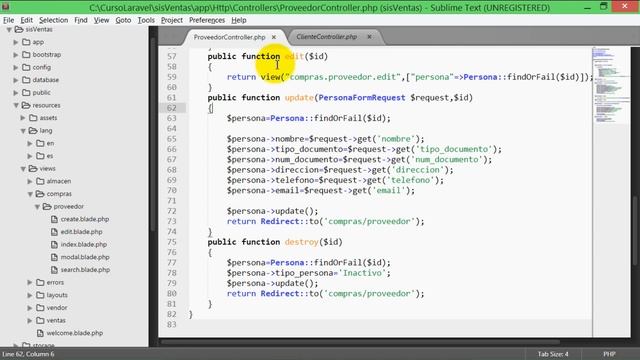This screenshot has height=360, width=640.
Task: Click the compras folder icon
Action: pyautogui.click(x=40, y=194)
